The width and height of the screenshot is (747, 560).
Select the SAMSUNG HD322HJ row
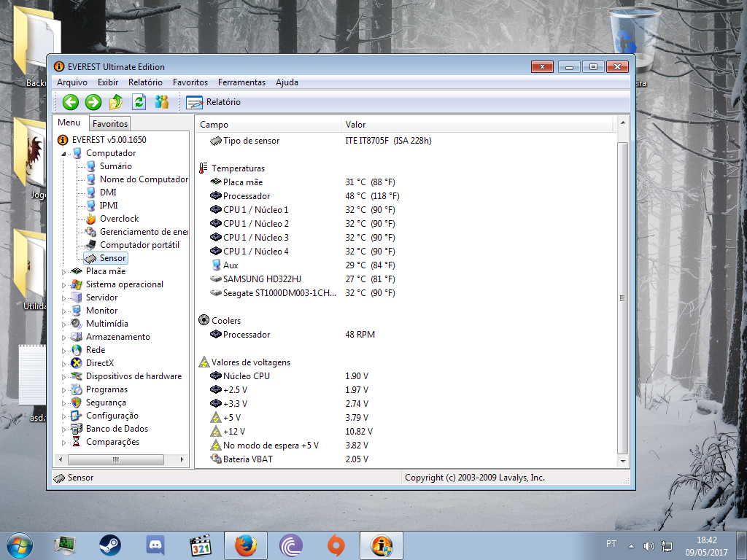pyautogui.click(x=406, y=279)
